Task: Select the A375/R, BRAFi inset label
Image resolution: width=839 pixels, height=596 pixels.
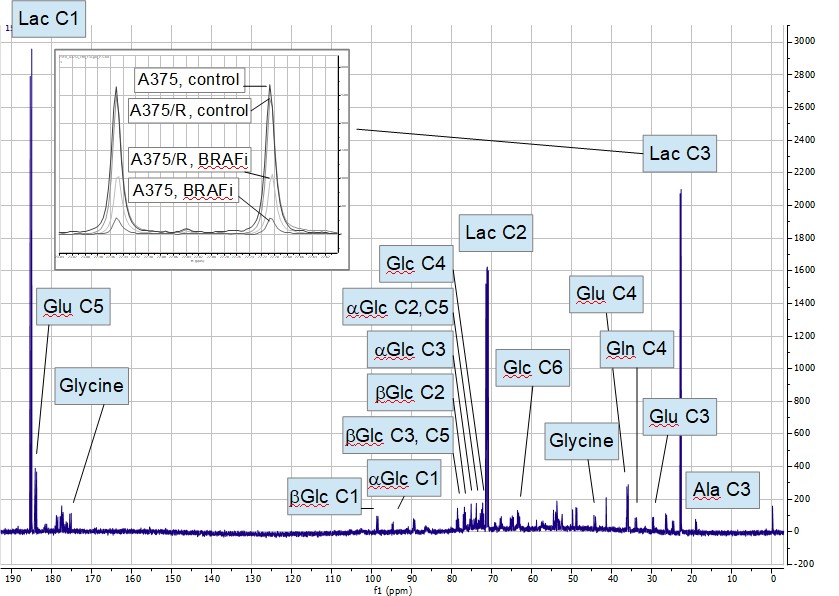Action: (x=189, y=160)
